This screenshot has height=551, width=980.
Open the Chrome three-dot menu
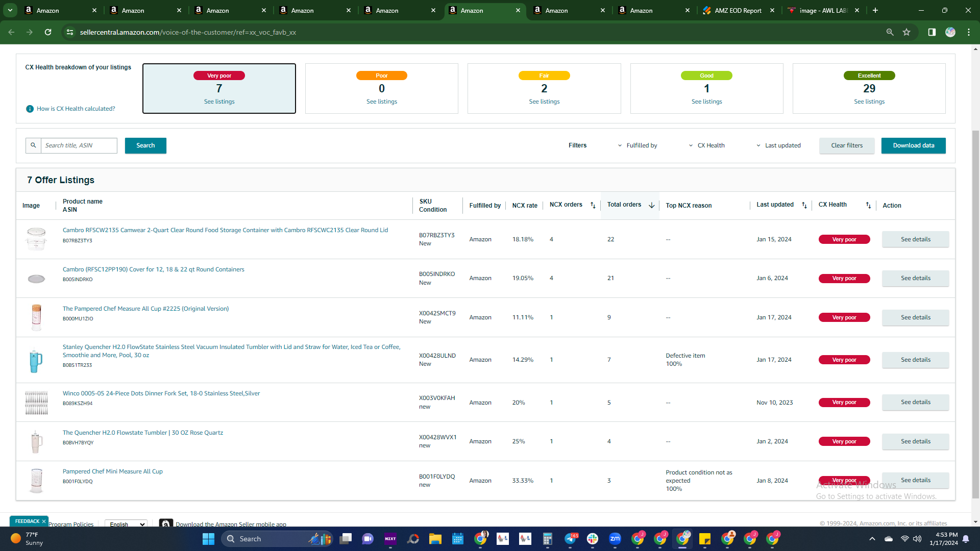pyautogui.click(x=969, y=32)
